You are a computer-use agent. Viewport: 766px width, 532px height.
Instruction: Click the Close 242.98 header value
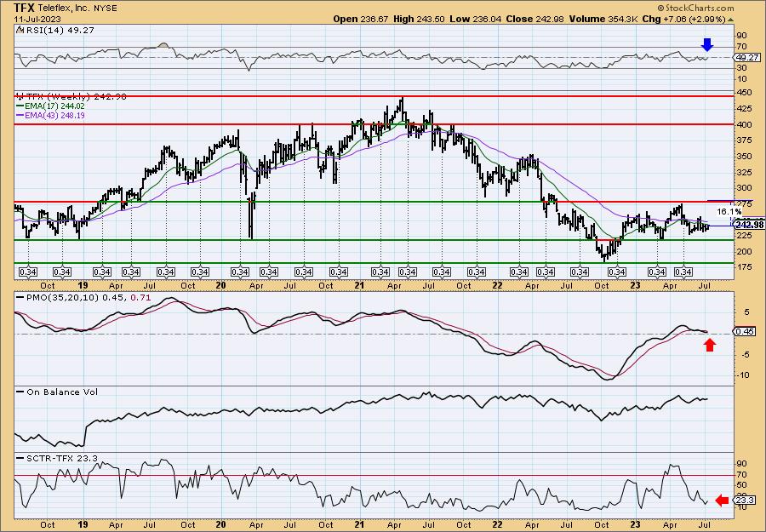[x=535, y=19]
